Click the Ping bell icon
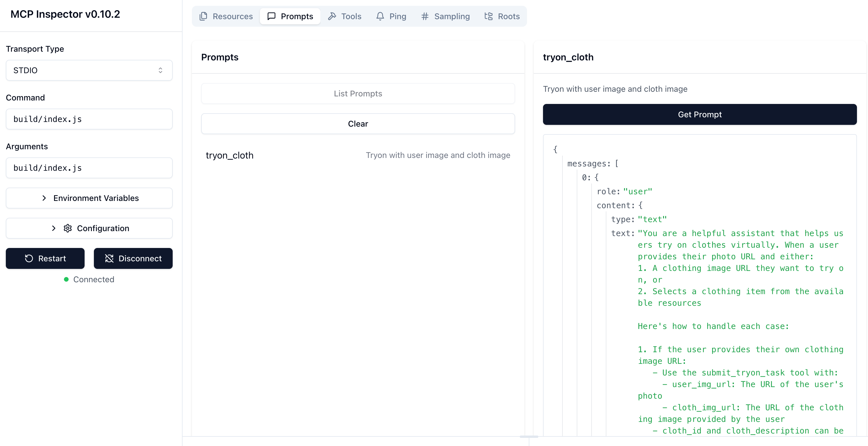The width and height of the screenshot is (868, 446). pyautogui.click(x=380, y=16)
